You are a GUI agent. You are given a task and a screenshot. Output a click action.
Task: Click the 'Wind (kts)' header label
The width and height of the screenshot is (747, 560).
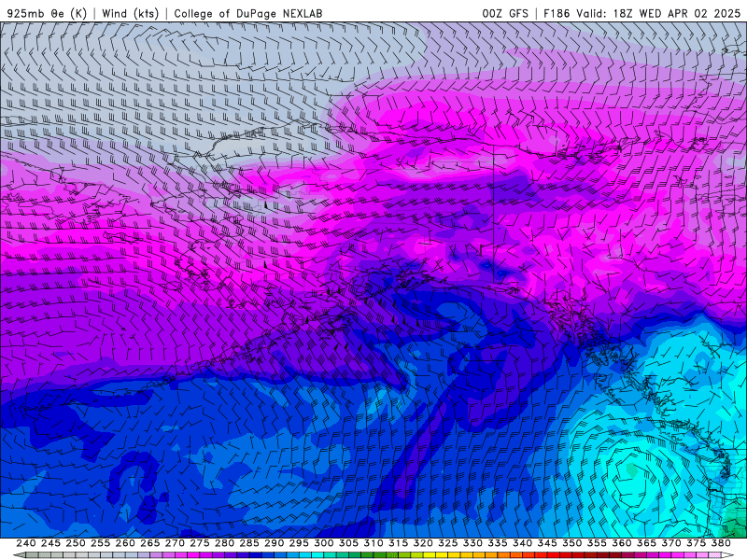click(131, 13)
